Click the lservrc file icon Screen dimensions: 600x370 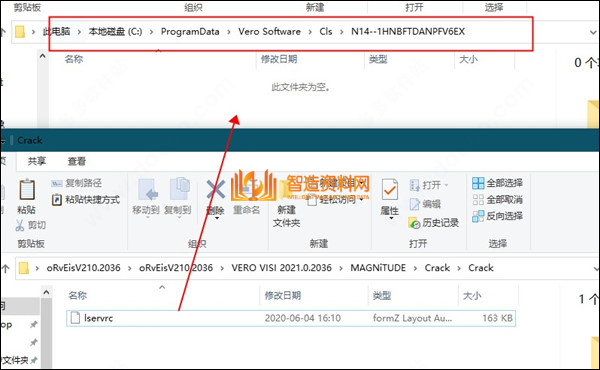[75, 318]
